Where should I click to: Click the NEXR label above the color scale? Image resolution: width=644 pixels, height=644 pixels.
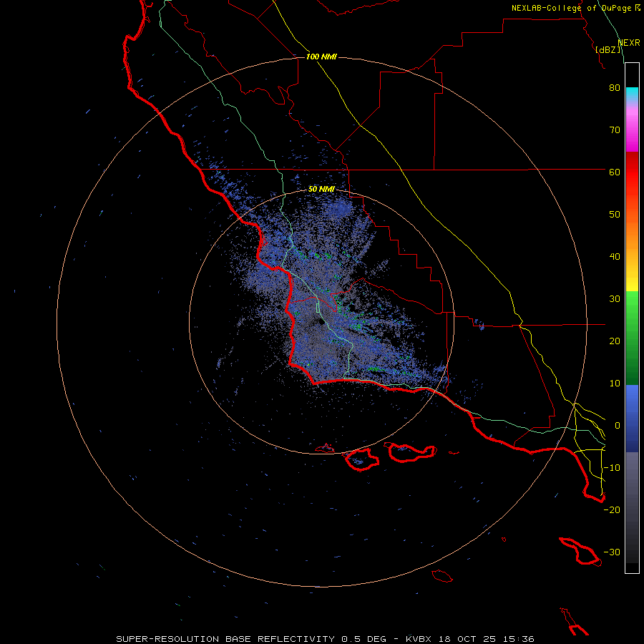tap(628, 43)
